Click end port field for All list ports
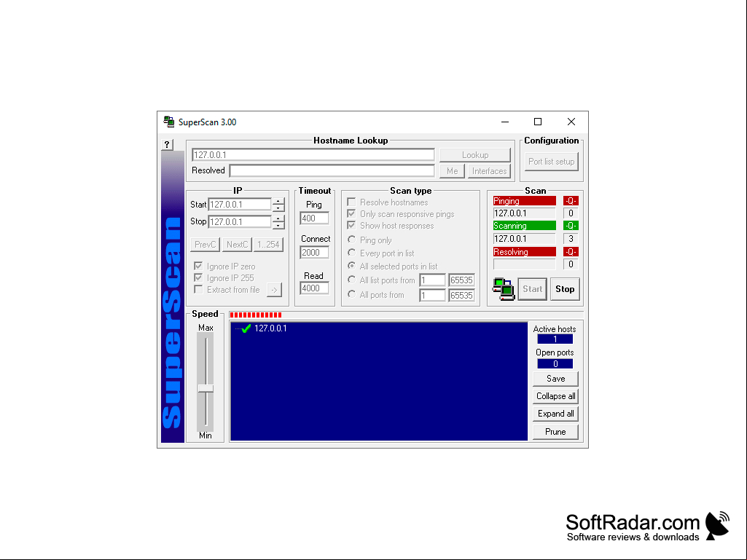Image resolution: width=747 pixels, height=560 pixels. point(461,280)
